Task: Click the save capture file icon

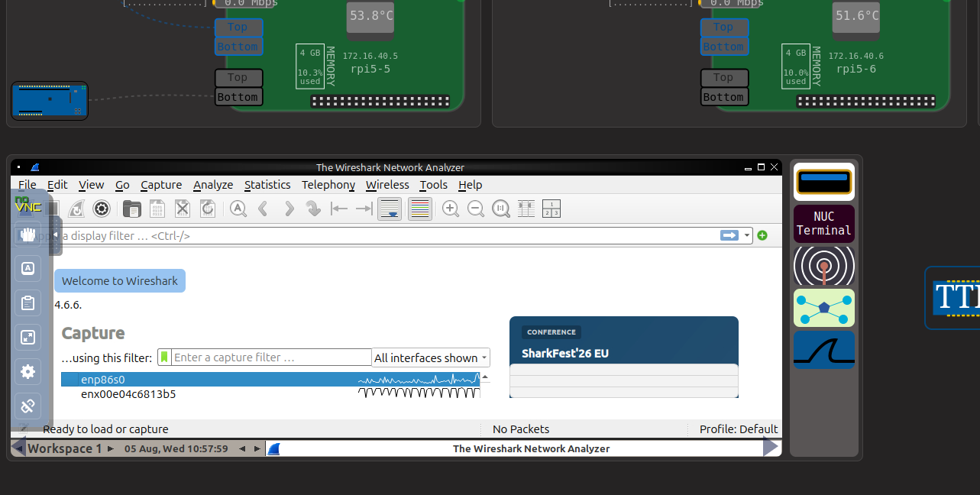Action: point(157,209)
